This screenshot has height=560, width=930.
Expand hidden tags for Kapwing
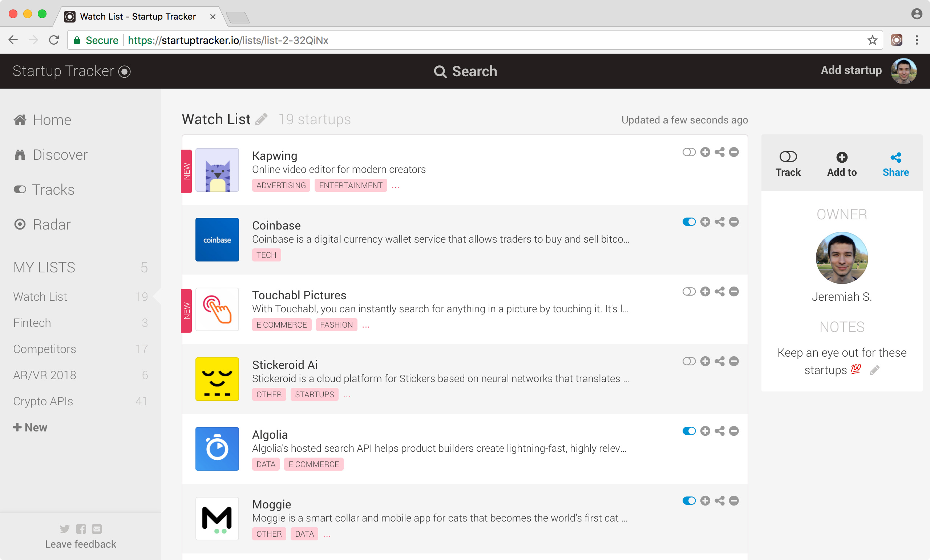(x=395, y=185)
